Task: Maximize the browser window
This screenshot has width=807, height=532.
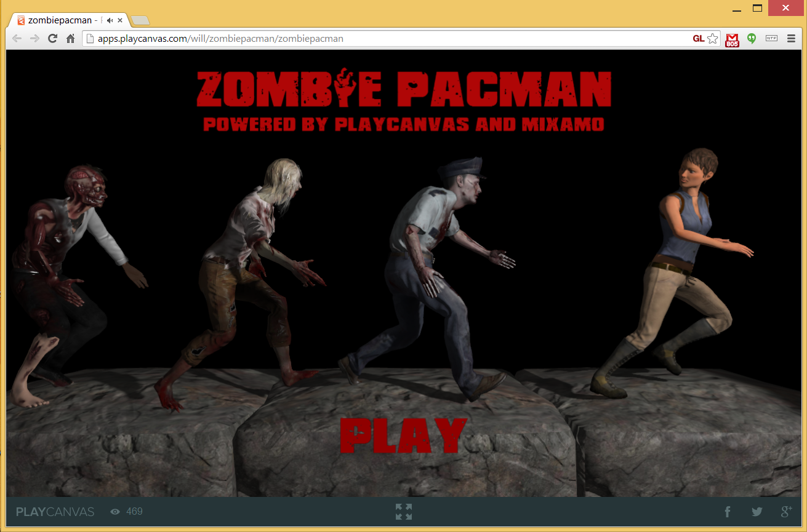Action: coord(757,9)
